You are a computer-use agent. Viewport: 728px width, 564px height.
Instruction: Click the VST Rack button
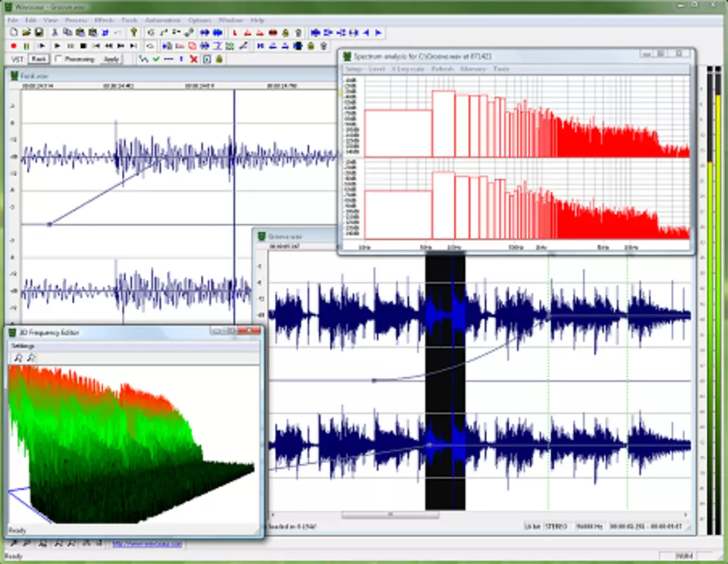point(39,59)
